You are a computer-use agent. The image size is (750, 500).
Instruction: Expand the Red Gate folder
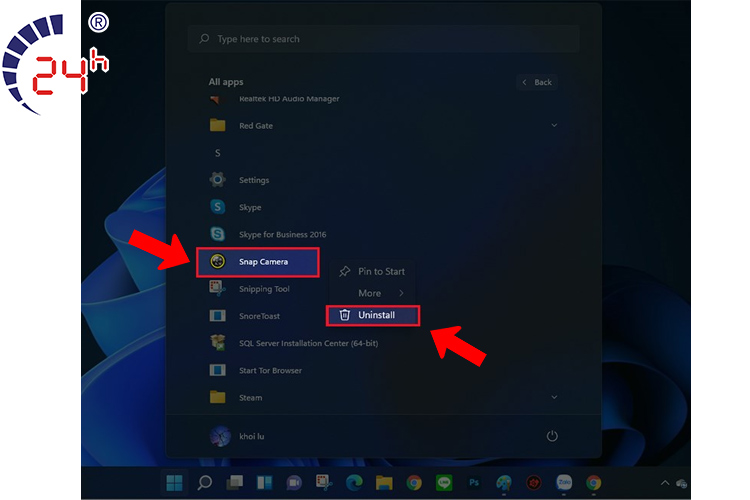[x=554, y=126]
